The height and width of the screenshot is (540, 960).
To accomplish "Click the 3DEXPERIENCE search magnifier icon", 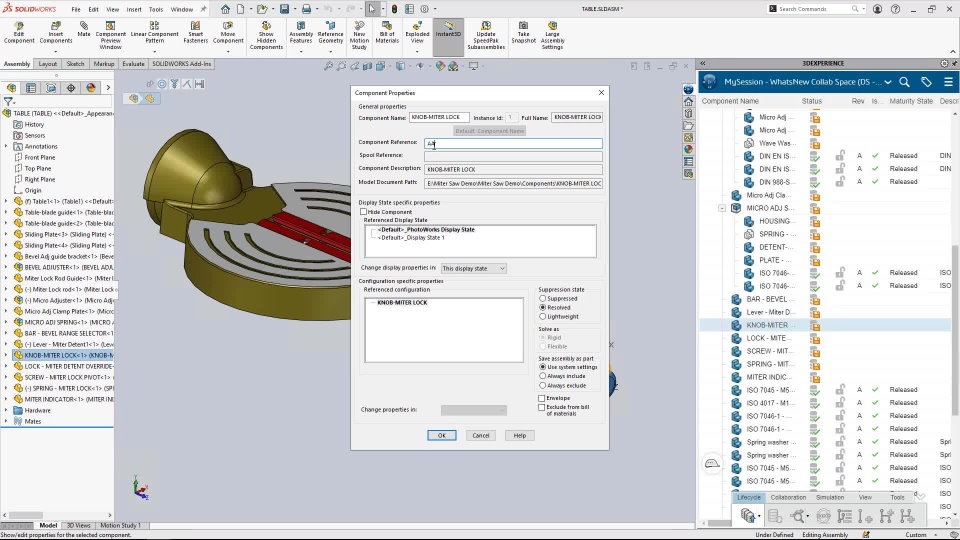I will tap(904, 81).
